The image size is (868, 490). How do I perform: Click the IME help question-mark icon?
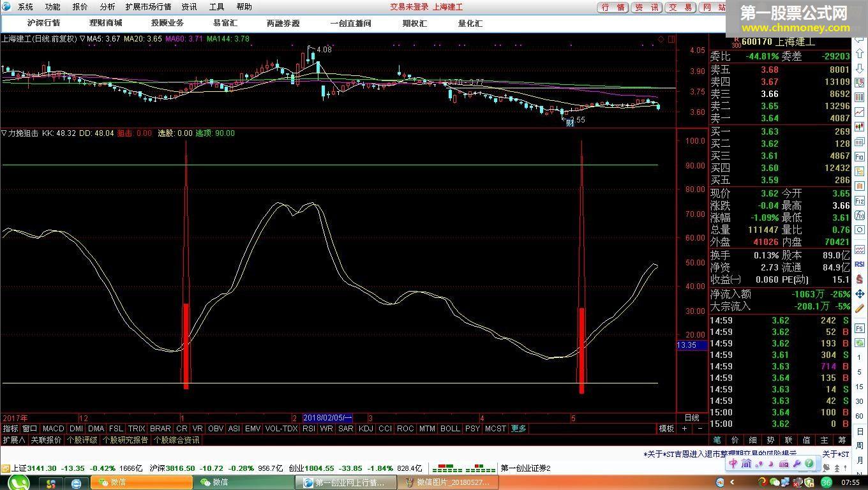click(x=809, y=463)
